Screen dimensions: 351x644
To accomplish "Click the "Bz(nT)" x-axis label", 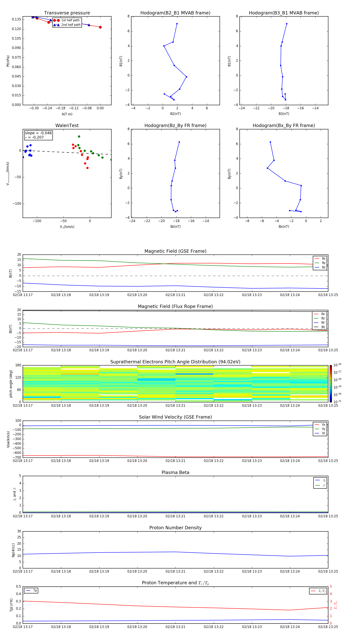I will point(175,227).
